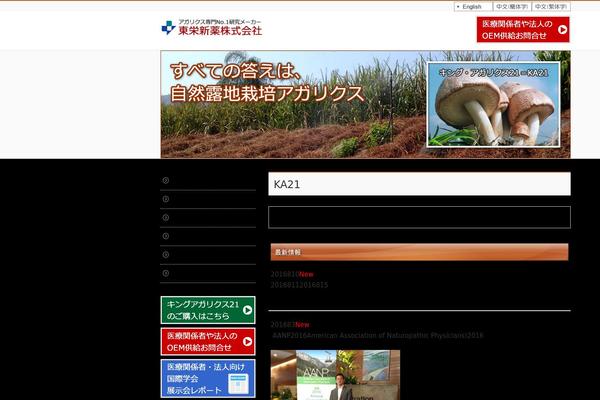Click sidebar red 医療関係者や法人のOEM供給お問合せ button
Viewport: 600px width, 400px height.
[208, 341]
